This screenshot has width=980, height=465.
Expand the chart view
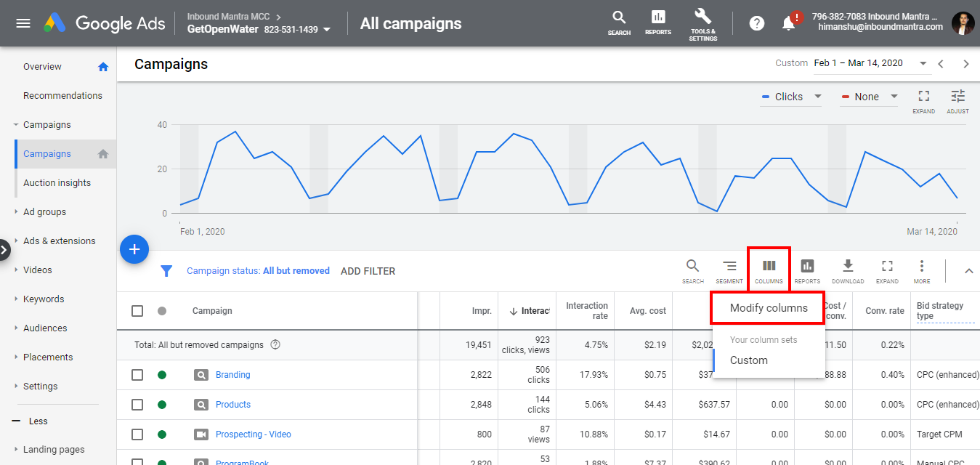coord(924,101)
